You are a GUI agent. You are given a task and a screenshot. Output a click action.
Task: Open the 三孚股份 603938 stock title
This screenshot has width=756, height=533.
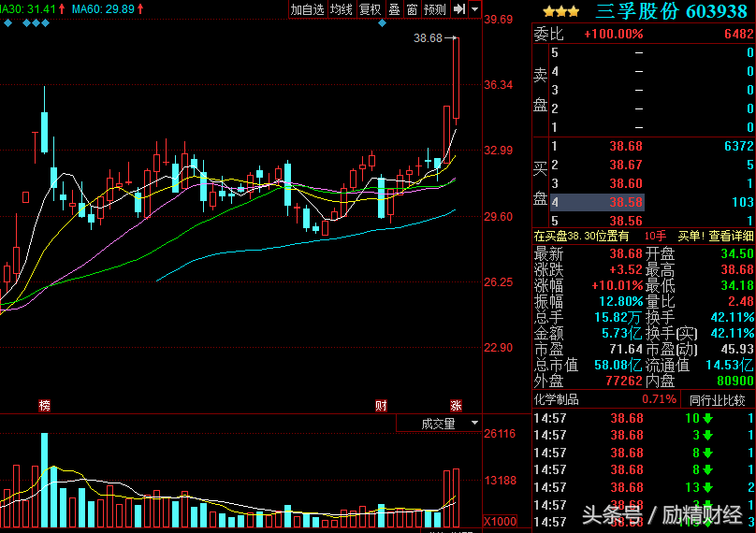(672, 11)
